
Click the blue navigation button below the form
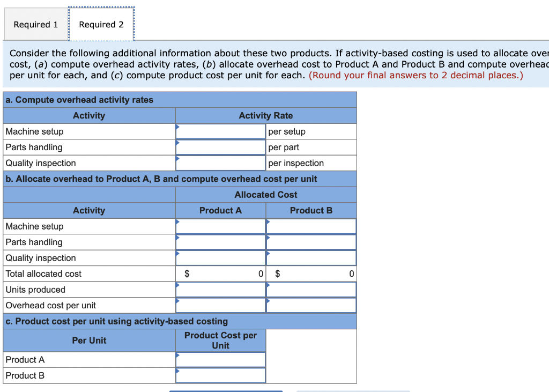click(x=227, y=391)
